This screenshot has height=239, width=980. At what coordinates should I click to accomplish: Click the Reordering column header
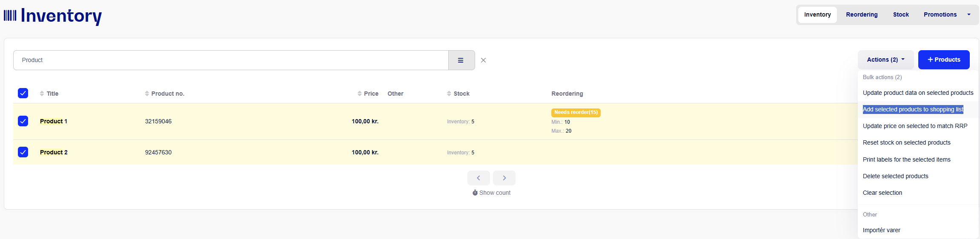pyautogui.click(x=567, y=94)
